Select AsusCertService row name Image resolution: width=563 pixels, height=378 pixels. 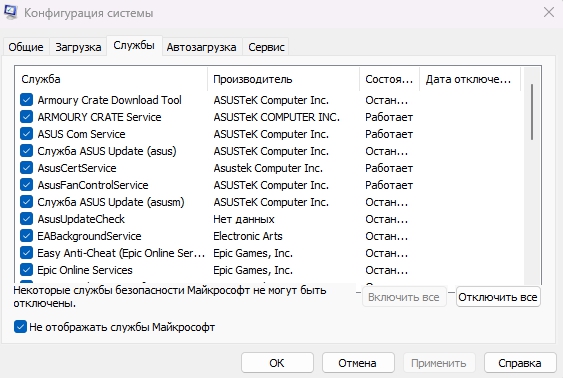[x=77, y=168]
